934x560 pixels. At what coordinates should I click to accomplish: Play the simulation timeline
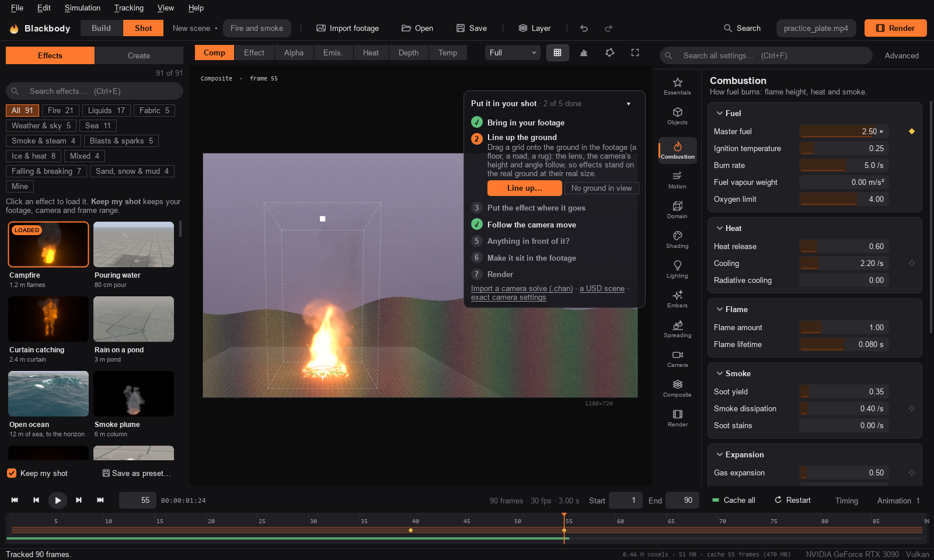[x=57, y=500]
